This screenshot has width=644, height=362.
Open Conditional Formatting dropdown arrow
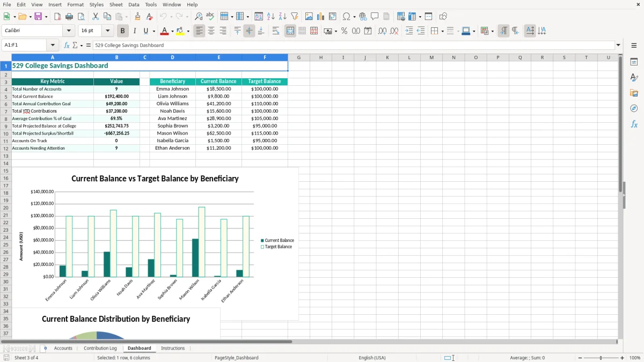click(492, 31)
